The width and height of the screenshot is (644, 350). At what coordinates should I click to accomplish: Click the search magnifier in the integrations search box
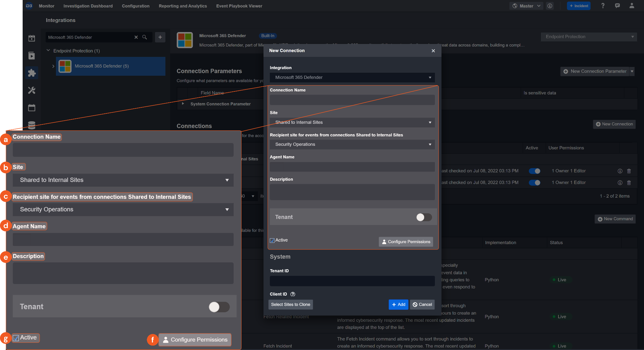pyautogui.click(x=145, y=37)
